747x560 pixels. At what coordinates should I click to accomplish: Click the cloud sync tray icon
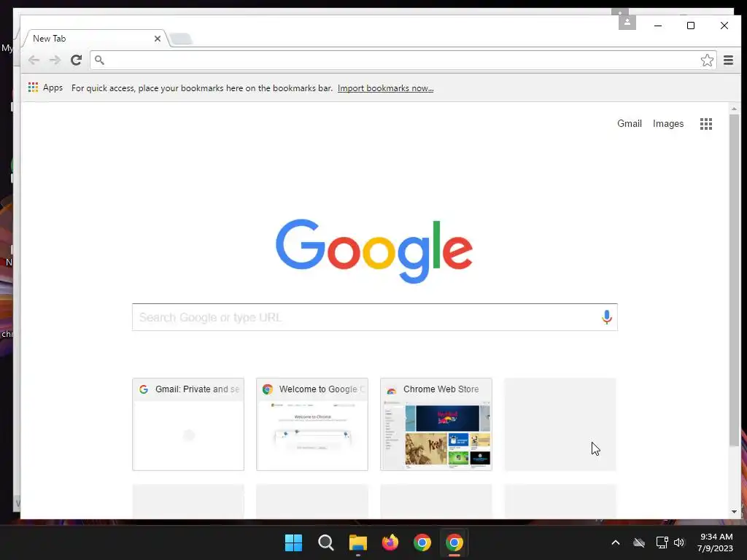639,542
